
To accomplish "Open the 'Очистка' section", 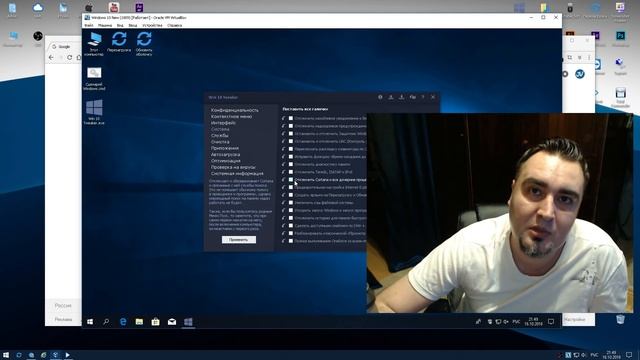I will click(x=220, y=142).
